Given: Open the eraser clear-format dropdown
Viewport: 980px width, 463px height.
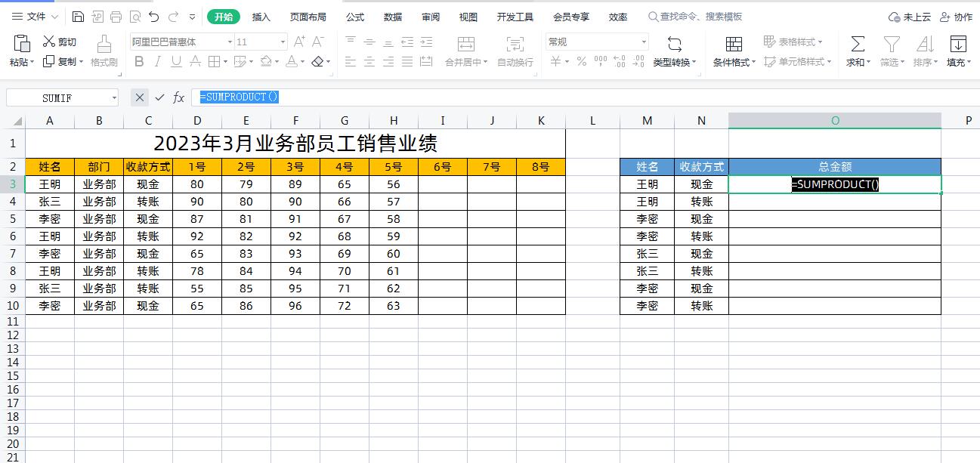Looking at the screenshot, I should click(329, 62).
